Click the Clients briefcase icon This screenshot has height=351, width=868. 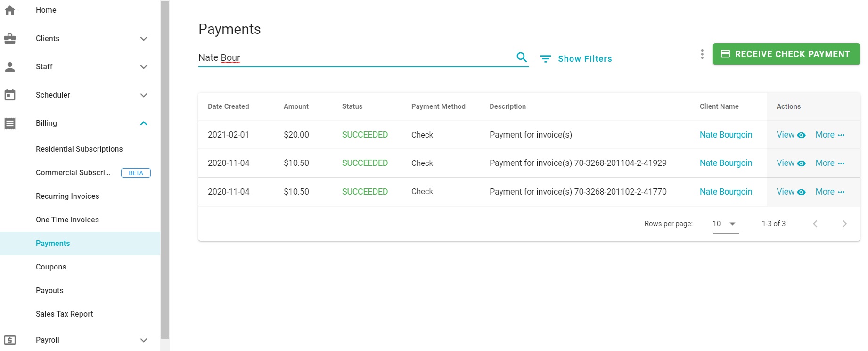click(x=10, y=39)
